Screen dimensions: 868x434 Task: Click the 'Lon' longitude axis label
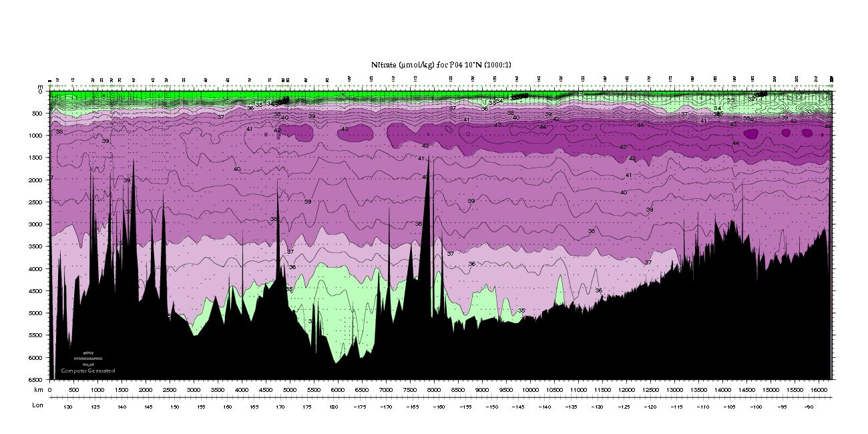39,405
